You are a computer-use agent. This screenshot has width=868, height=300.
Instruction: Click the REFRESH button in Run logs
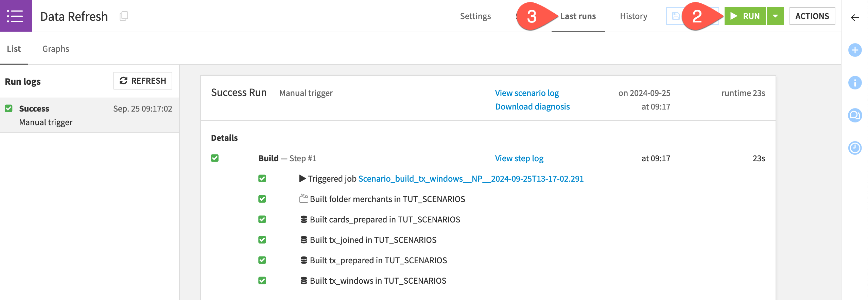tap(143, 81)
